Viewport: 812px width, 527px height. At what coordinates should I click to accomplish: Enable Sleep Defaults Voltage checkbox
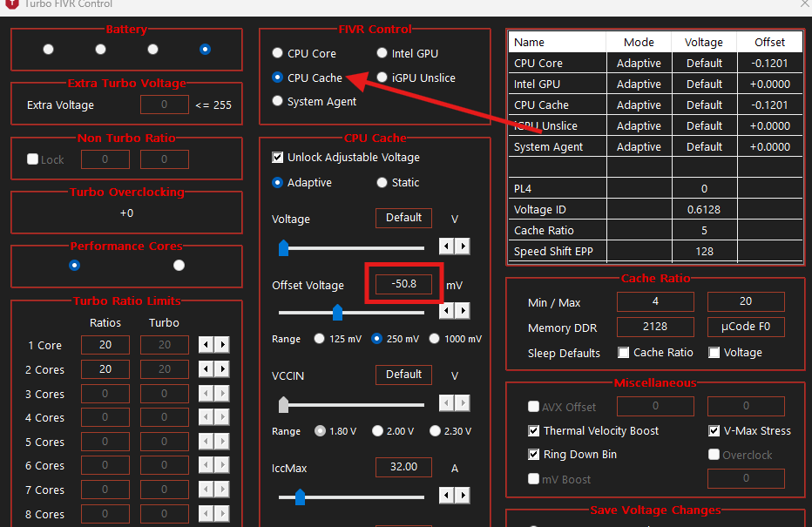pos(714,353)
